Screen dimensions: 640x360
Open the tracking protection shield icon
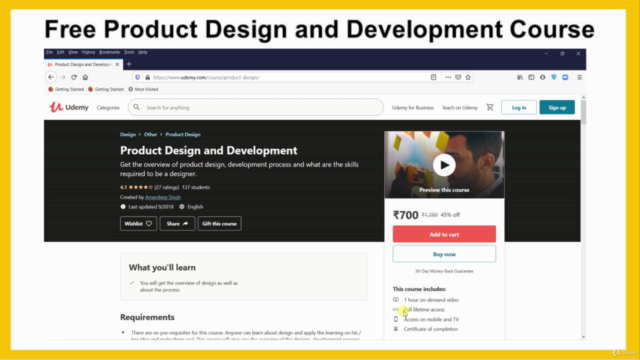coord(138,77)
